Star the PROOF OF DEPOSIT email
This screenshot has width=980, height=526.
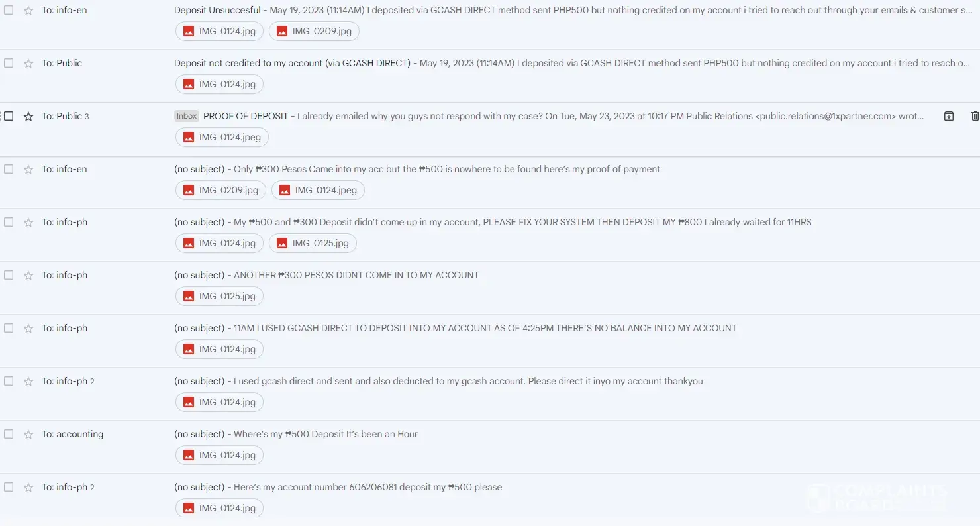point(28,116)
